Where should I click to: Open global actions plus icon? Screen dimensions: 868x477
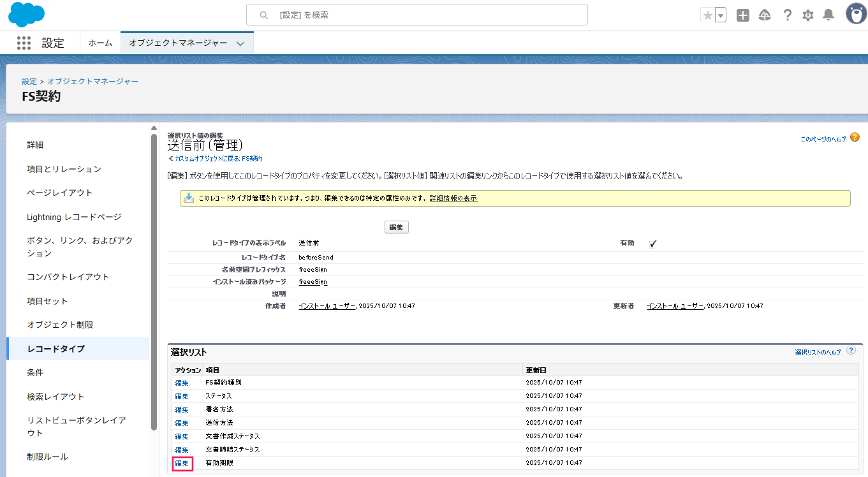pyautogui.click(x=743, y=15)
